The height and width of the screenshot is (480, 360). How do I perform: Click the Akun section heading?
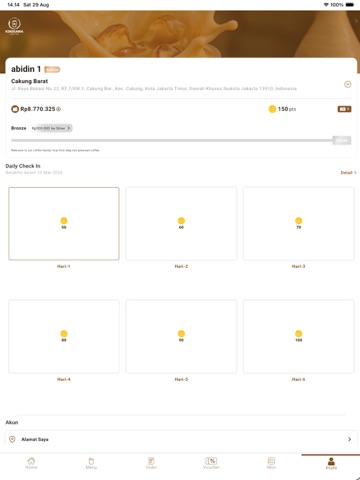pyautogui.click(x=12, y=422)
